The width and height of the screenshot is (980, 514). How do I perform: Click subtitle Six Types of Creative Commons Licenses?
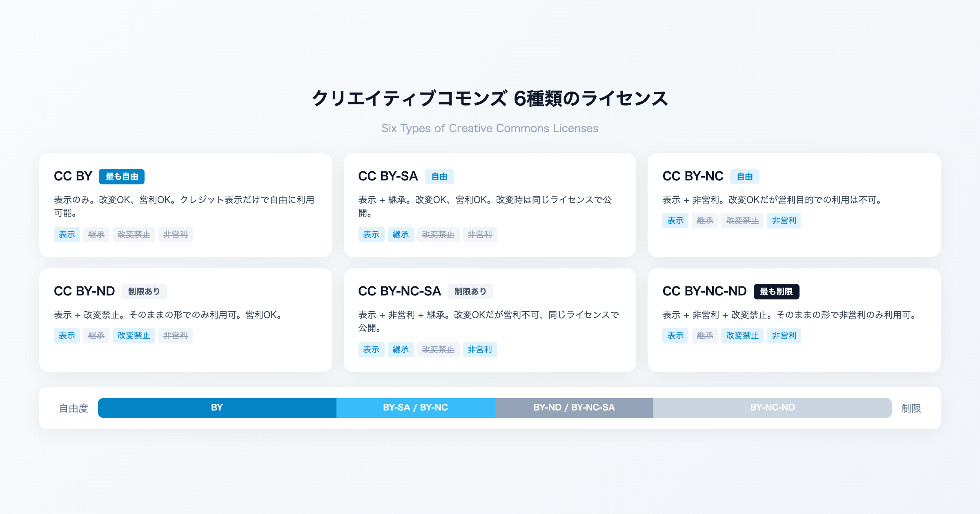(x=490, y=128)
